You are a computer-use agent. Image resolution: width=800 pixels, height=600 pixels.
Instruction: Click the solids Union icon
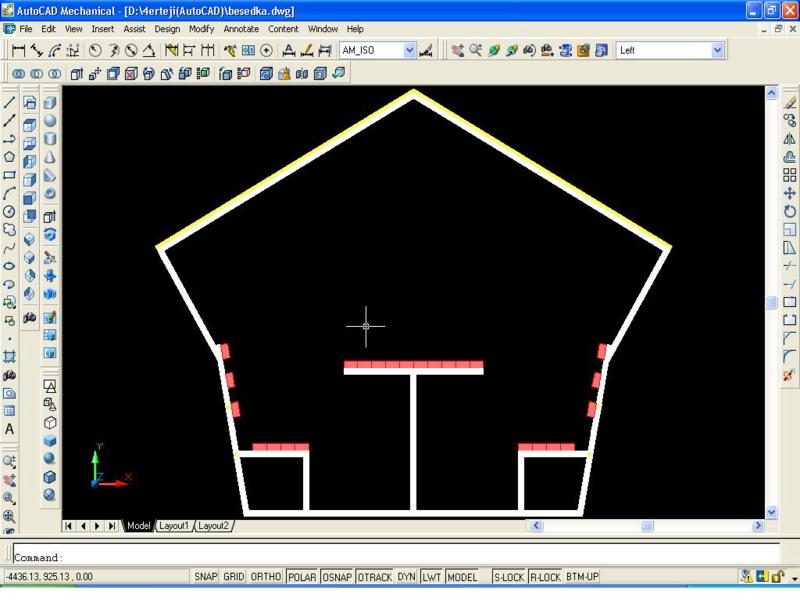click(x=19, y=73)
